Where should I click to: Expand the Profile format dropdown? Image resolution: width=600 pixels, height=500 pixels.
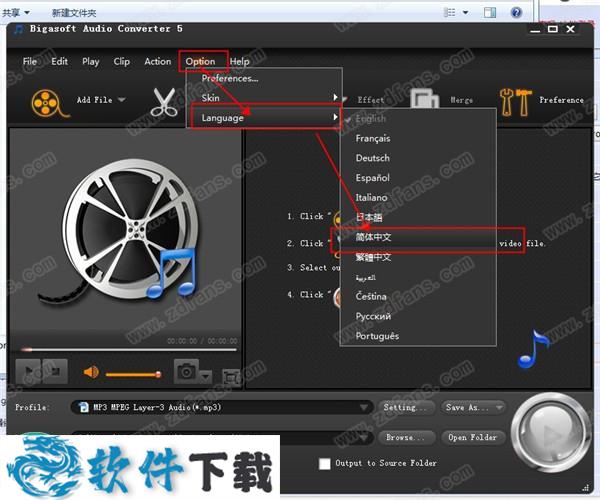coord(364,408)
